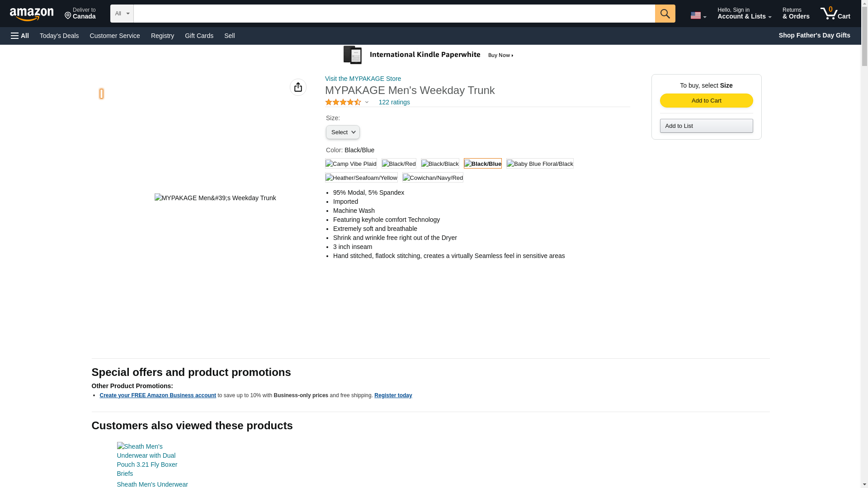Click the share icon on product image
The width and height of the screenshot is (868, 488).
tap(298, 87)
